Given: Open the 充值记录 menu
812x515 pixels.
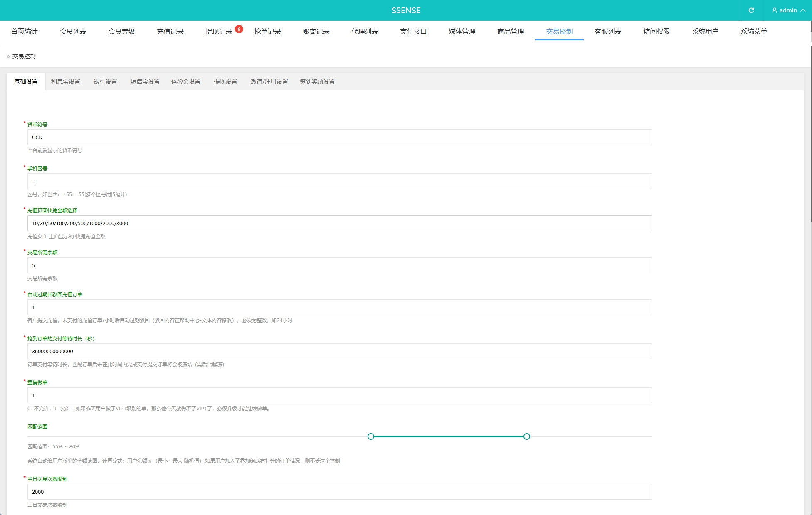Looking at the screenshot, I should [x=170, y=32].
